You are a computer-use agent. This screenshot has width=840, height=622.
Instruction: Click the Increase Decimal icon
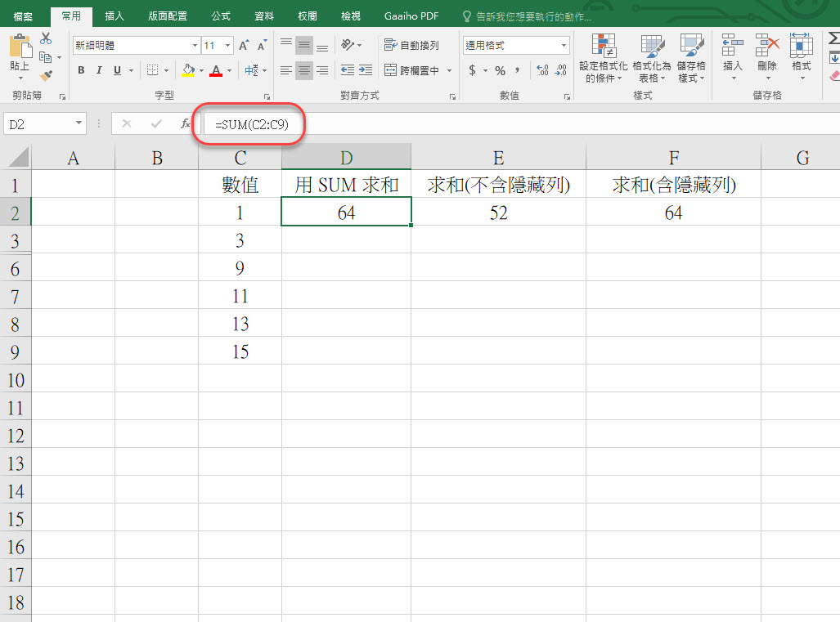pos(541,71)
